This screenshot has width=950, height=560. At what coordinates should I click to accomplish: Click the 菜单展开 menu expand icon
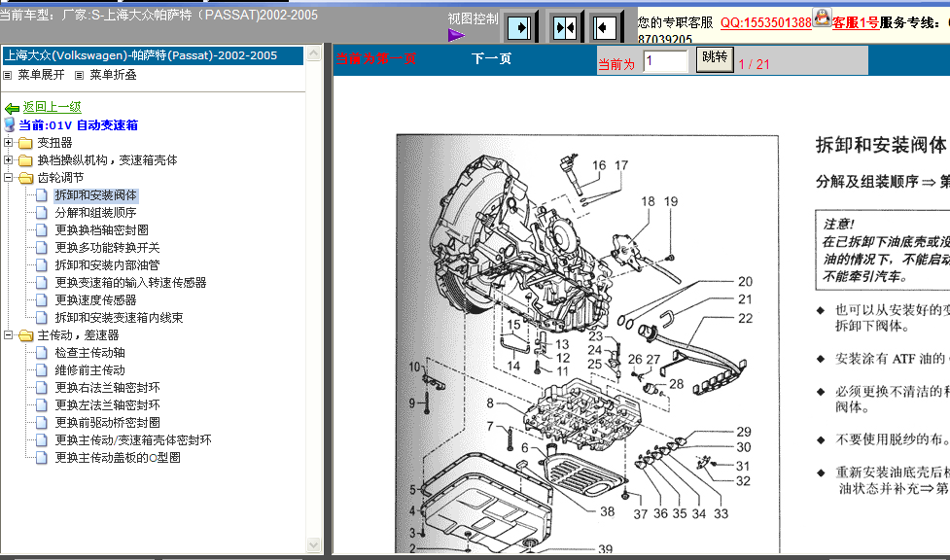click(x=8, y=75)
